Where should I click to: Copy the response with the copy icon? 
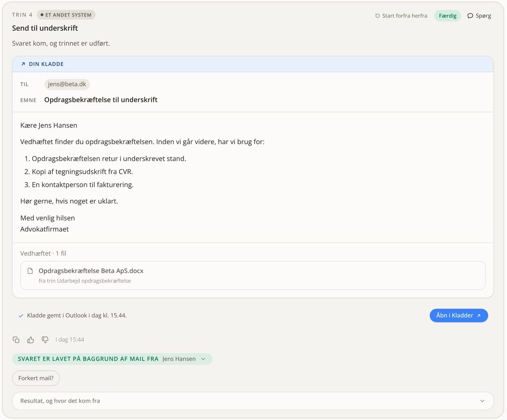(x=16, y=340)
